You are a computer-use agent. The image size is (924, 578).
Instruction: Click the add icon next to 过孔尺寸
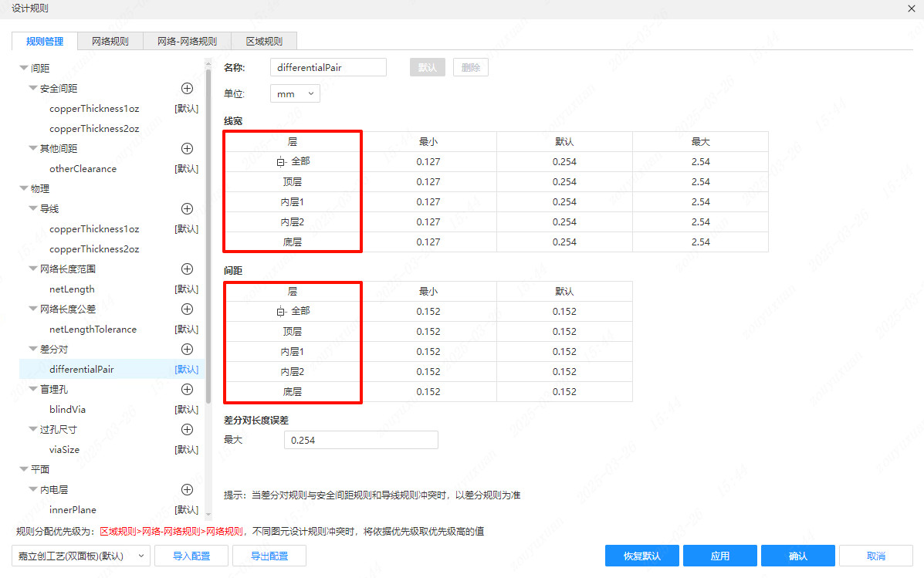point(187,429)
